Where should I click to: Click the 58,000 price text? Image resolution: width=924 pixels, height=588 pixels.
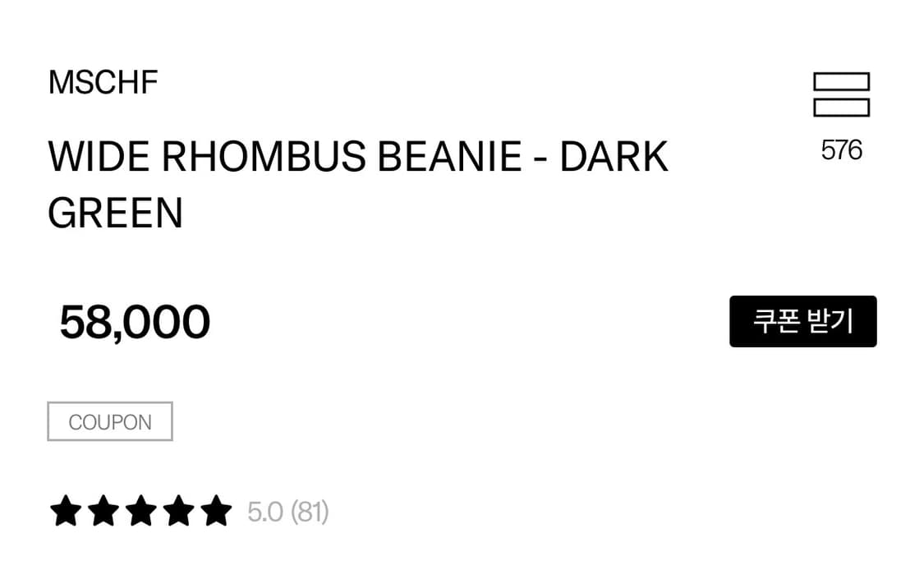[135, 322]
